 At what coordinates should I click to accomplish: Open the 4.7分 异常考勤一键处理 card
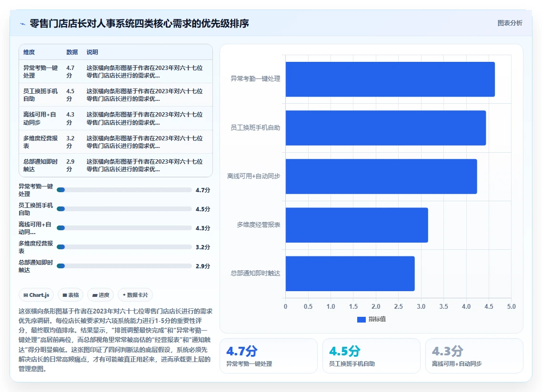[269, 356]
